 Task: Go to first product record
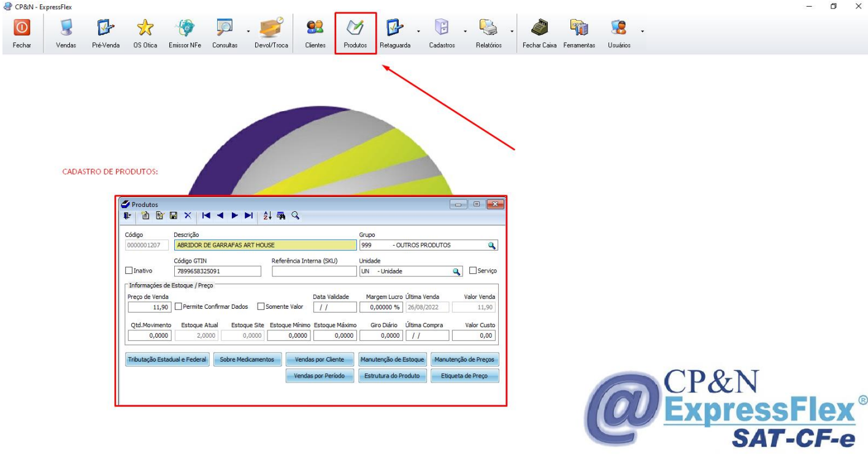click(x=206, y=215)
